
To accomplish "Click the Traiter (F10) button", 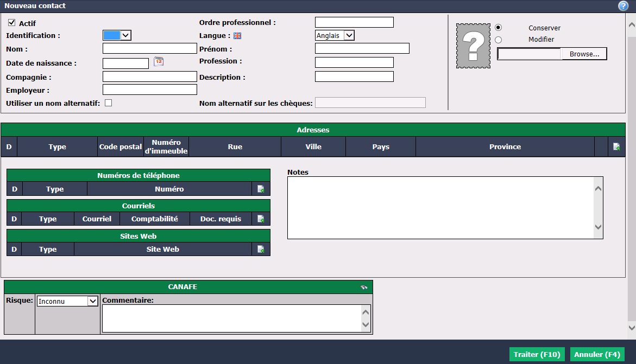I will tap(537, 354).
